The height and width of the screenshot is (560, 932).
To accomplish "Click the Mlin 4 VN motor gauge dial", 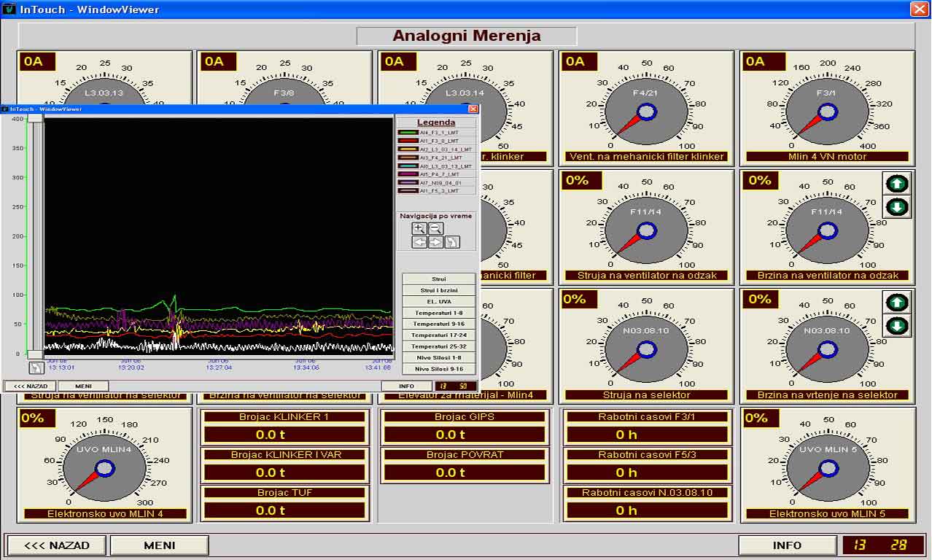I will tap(827, 112).
